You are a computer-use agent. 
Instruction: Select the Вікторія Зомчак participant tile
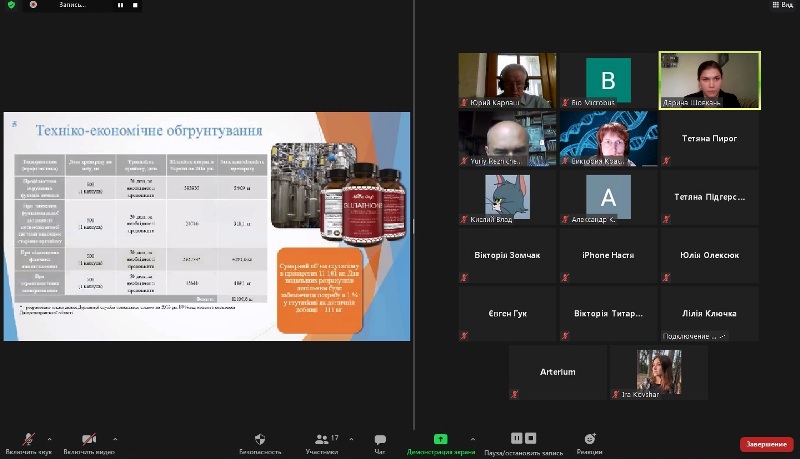[507, 256]
